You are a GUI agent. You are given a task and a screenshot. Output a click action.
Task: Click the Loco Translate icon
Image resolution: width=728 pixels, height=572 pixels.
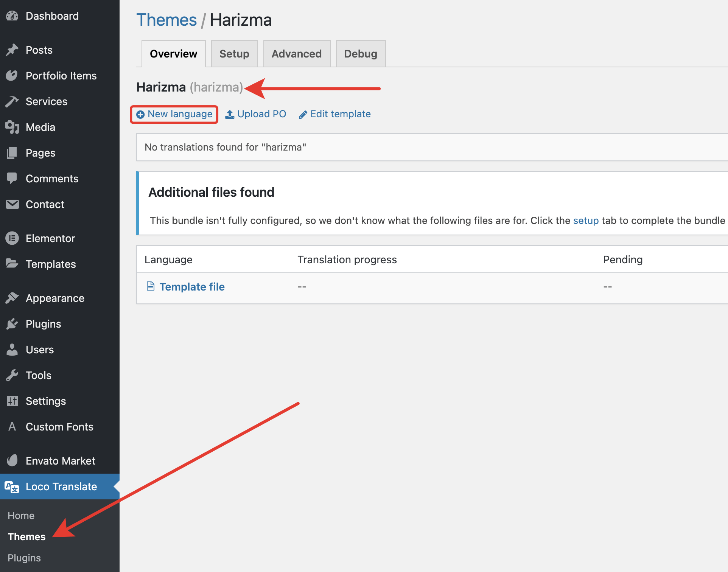[x=12, y=487]
